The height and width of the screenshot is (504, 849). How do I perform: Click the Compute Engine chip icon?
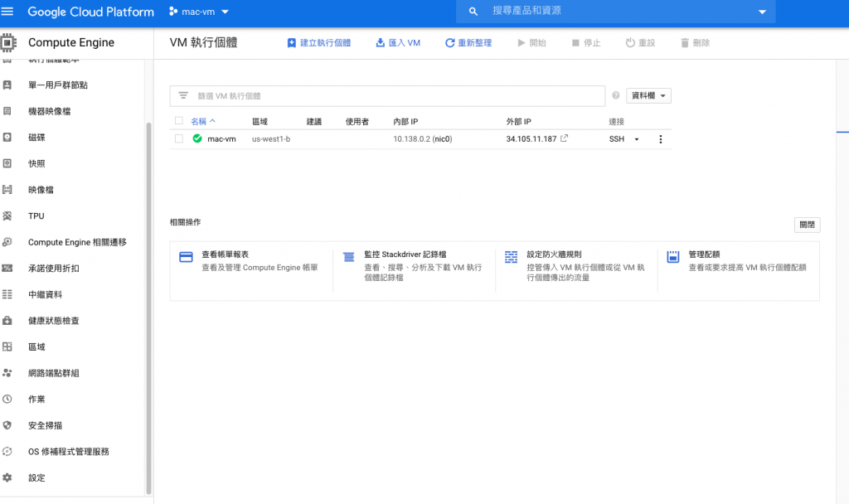7,42
